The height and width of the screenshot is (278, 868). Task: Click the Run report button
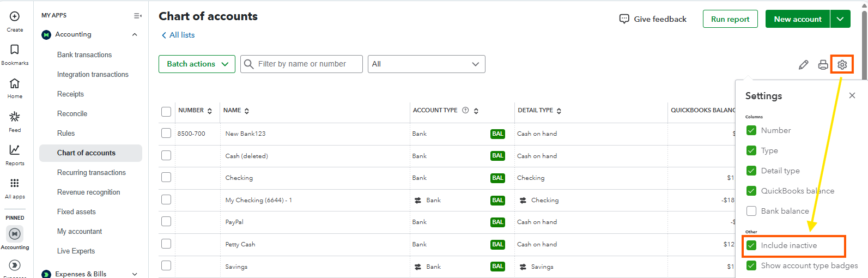(x=730, y=19)
